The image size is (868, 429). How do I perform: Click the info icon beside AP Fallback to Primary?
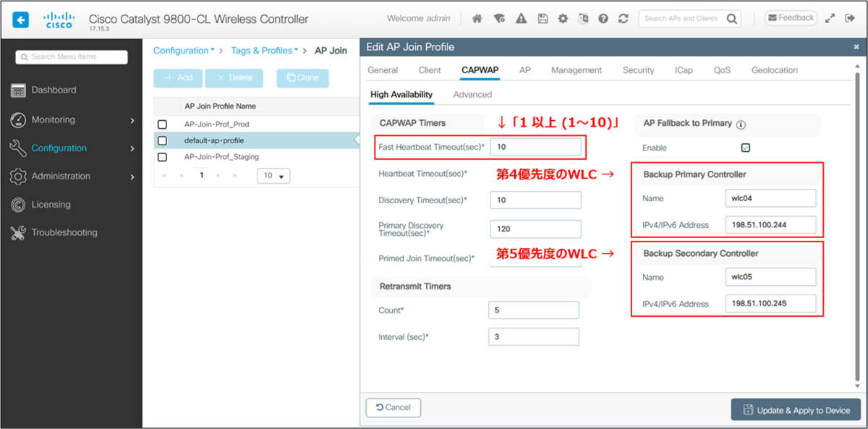tap(741, 124)
